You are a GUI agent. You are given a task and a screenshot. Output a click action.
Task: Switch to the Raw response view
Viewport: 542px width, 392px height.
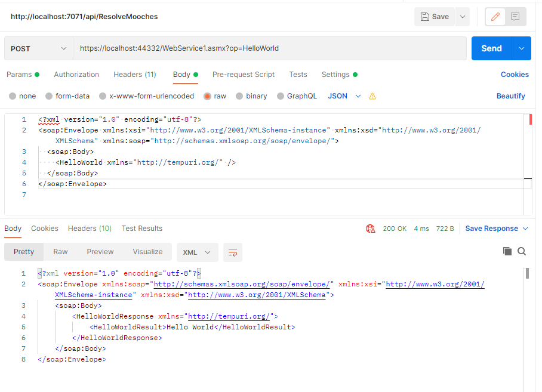click(x=60, y=252)
